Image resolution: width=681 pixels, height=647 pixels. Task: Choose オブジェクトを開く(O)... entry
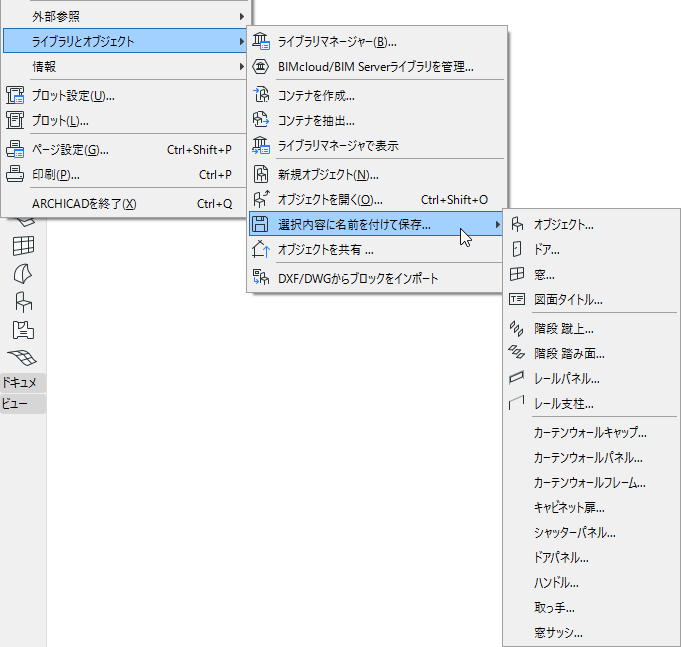click(x=377, y=200)
